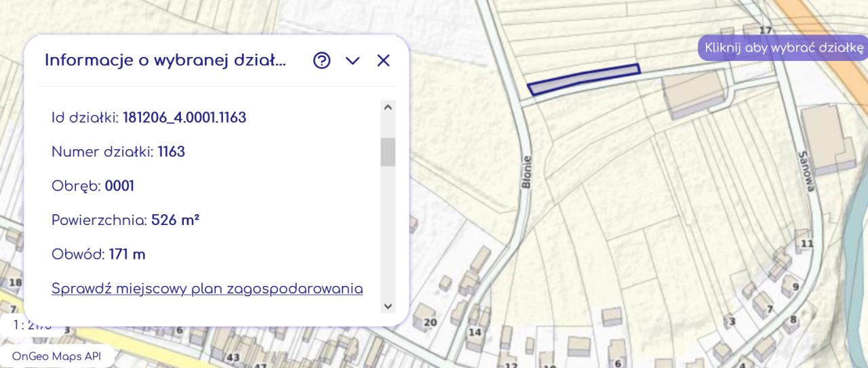The image size is (868, 368).
Task: Click house number 11 on map
Action: click(807, 243)
